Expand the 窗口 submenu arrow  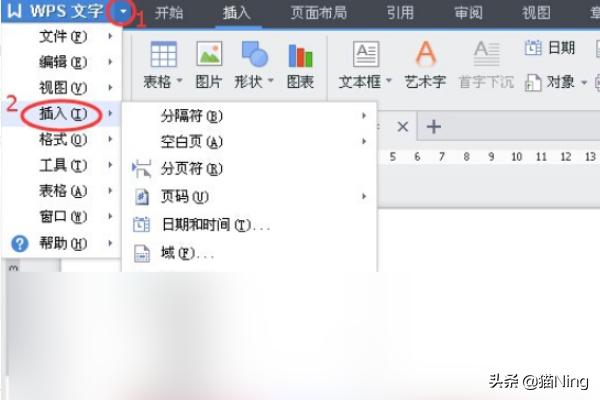[110, 217]
